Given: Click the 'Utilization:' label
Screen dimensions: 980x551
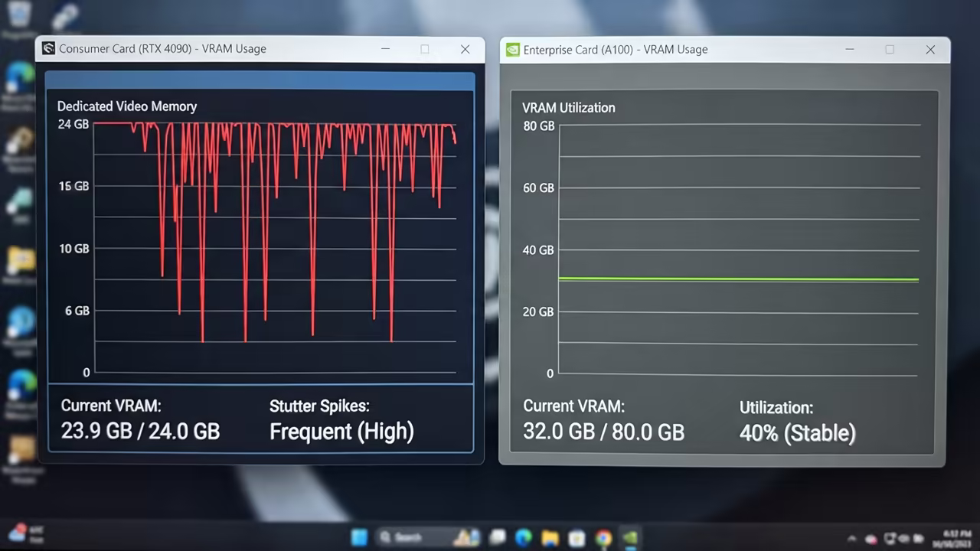Looking at the screenshot, I should (x=776, y=408).
